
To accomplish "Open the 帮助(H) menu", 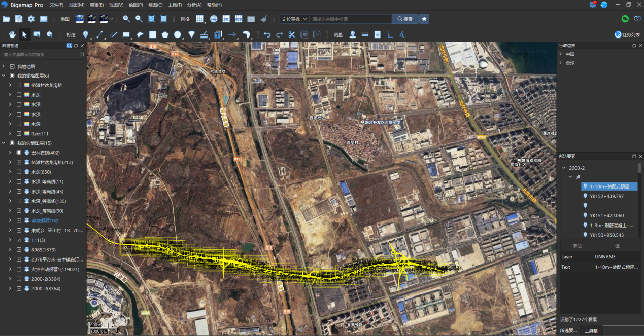I will 214,5.
